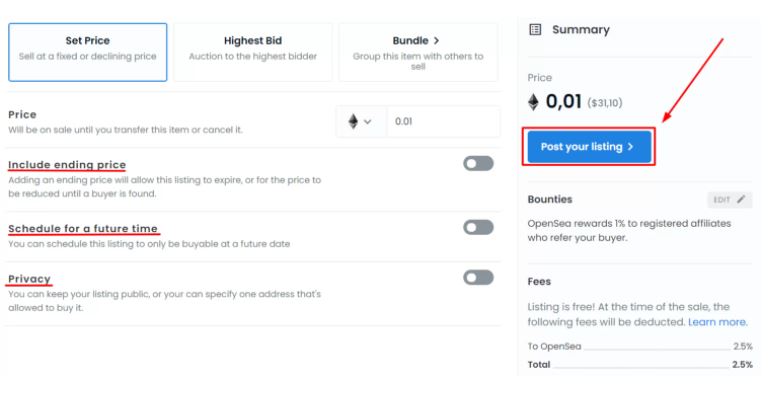Open the Learn more fees link
Image resolution: width=782 pixels, height=398 pixels.
click(x=718, y=322)
